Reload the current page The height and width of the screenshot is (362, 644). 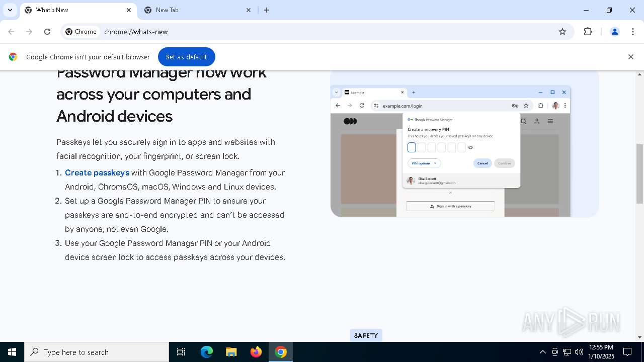pos(47,32)
